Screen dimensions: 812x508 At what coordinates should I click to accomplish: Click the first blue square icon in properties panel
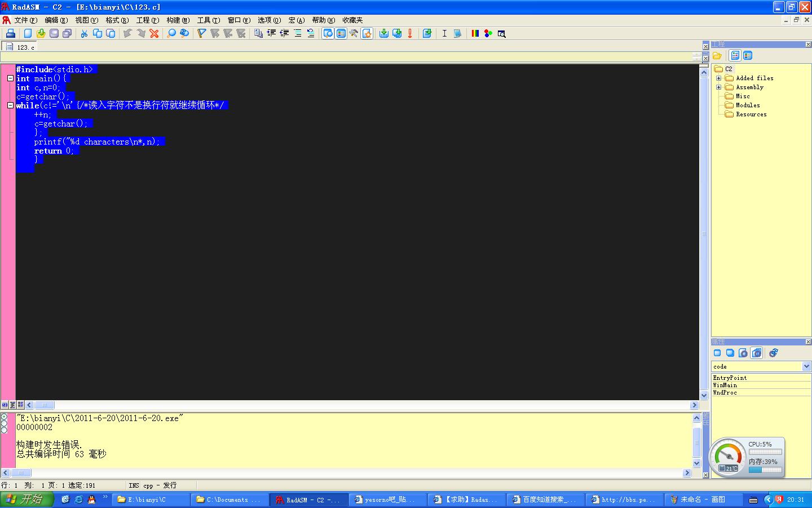717,353
